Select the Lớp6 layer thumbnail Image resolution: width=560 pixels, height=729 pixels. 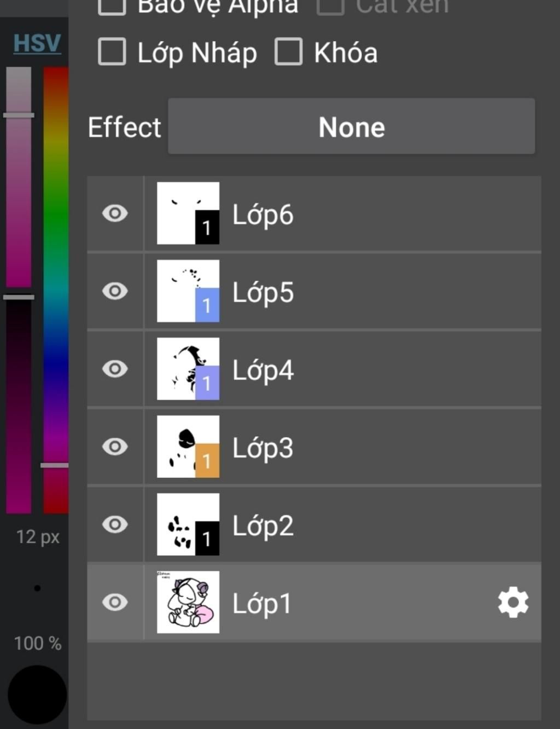click(188, 213)
